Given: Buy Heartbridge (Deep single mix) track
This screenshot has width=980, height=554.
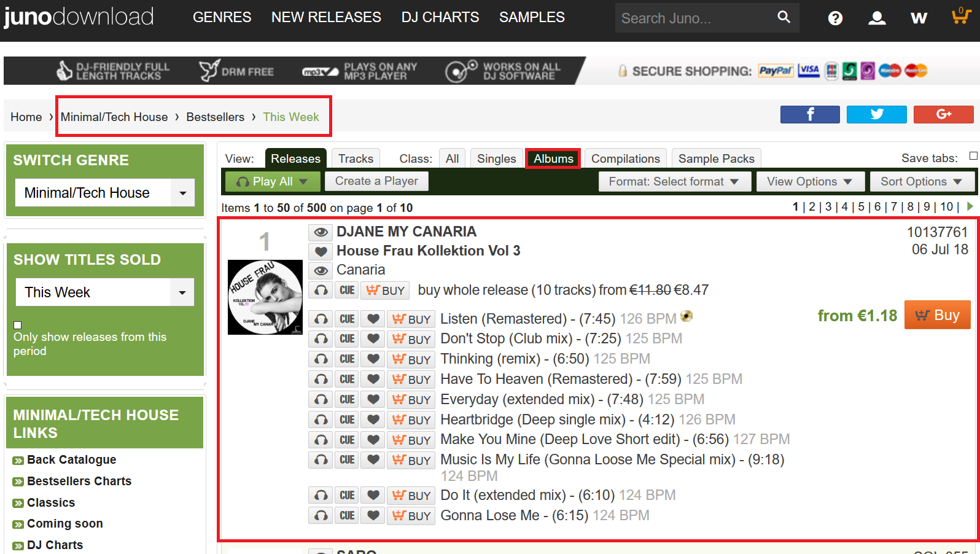Looking at the screenshot, I should [x=411, y=419].
